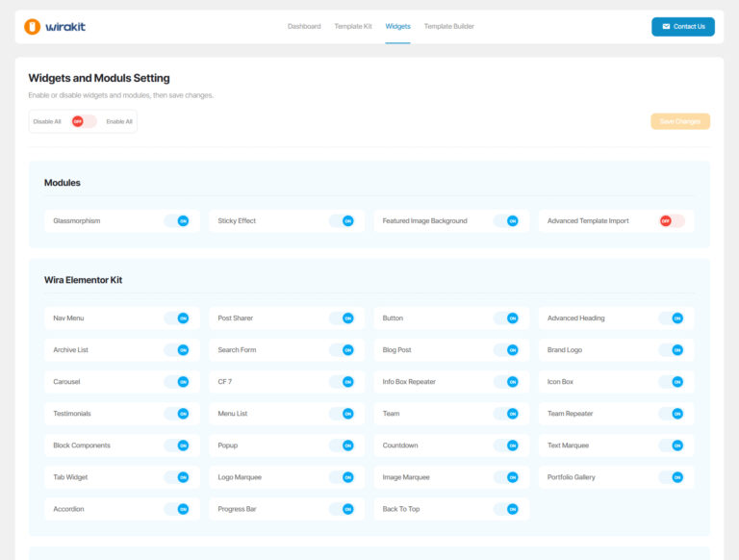The height and width of the screenshot is (560, 739).
Task: Click the Glassmorphism label
Action: click(x=76, y=221)
